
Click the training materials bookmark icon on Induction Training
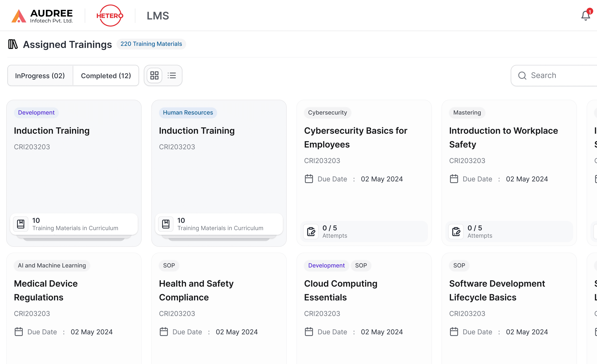tap(20, 224)
